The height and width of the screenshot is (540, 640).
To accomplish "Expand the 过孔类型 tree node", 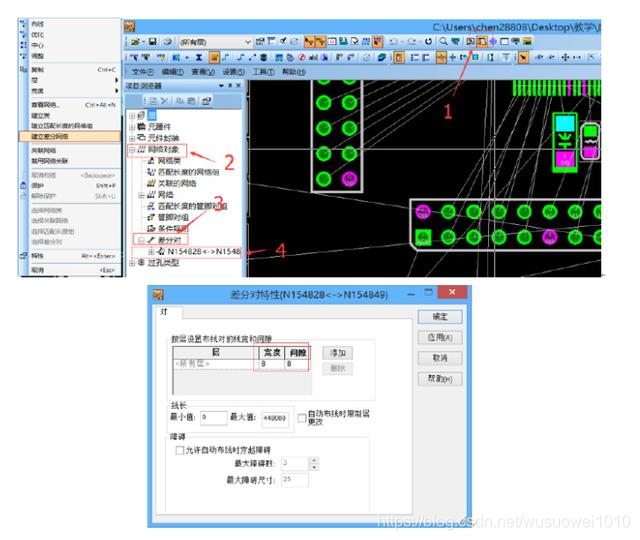I will click(x=132, y=263).
